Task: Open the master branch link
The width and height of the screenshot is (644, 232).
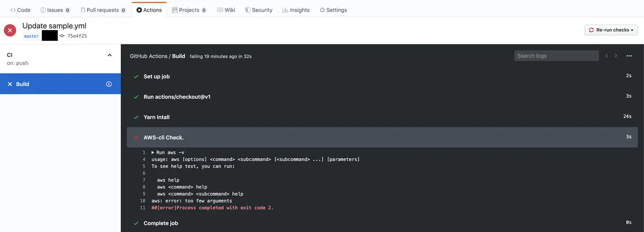Action: 31,36
